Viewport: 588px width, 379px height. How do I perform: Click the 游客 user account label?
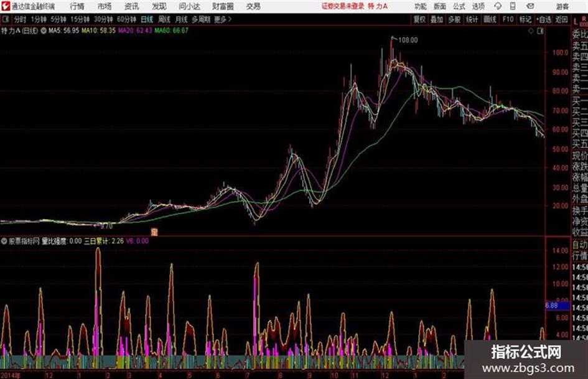pos(562,6)
